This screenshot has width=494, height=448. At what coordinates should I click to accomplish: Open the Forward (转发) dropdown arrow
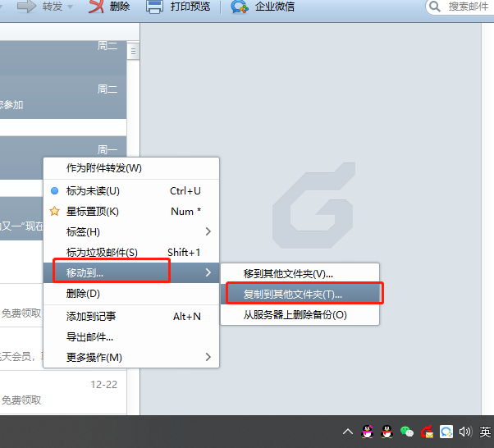point(70,7)
